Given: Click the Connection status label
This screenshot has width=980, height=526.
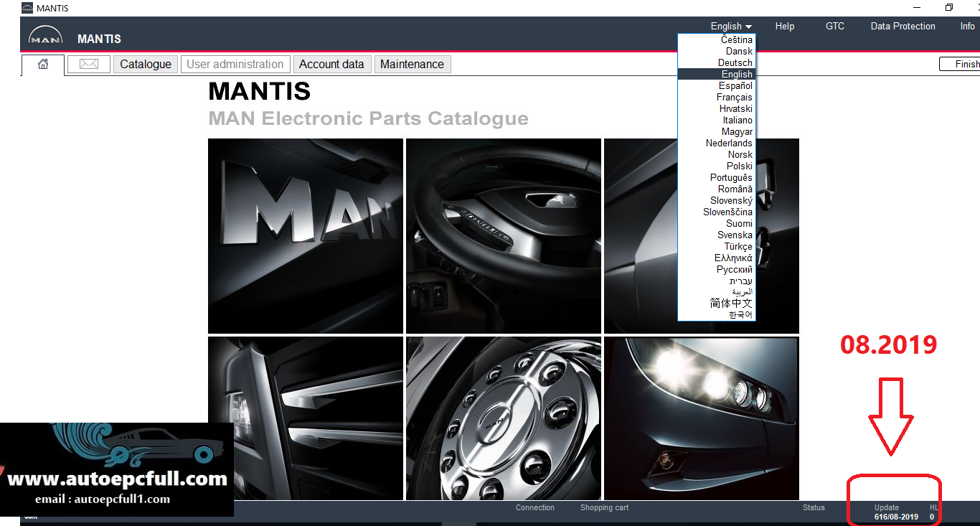Looking at the screenshot, I should 535,508.
